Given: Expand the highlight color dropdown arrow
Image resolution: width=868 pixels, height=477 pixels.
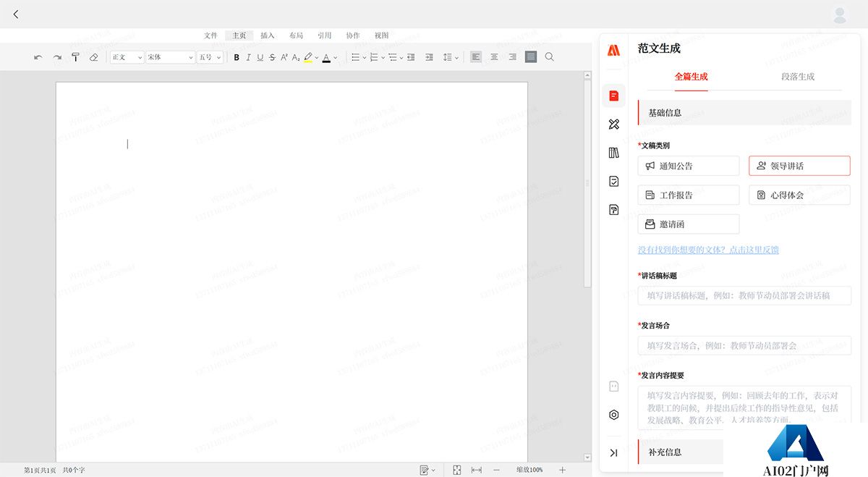Looking at the screenshot, I should [x=317, y=57].
